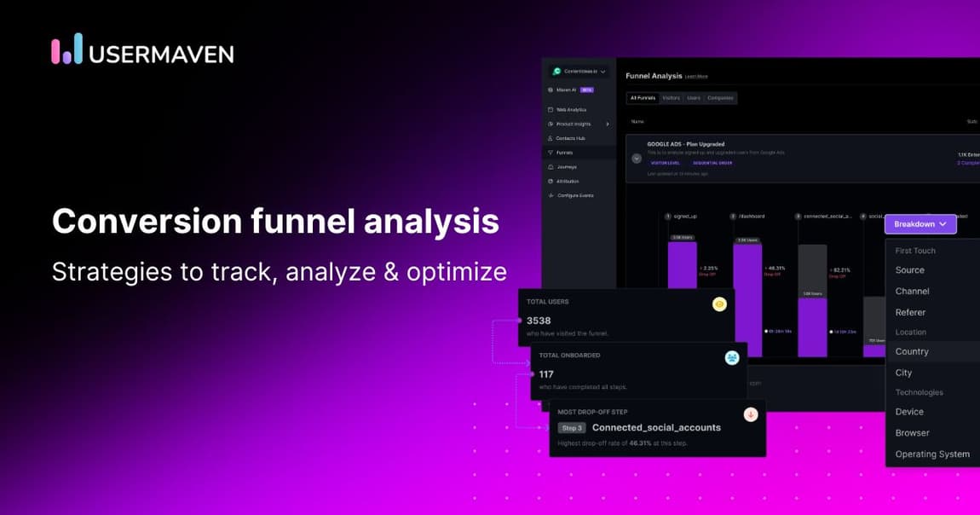Switch to the Visitors tab
Screen dimensions: 980x515
(x=672, y=98)
